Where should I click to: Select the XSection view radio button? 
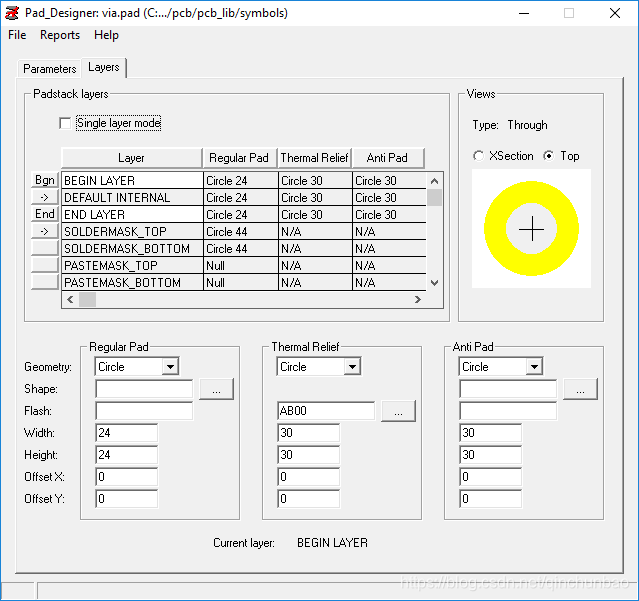click(x=478, y=156)
